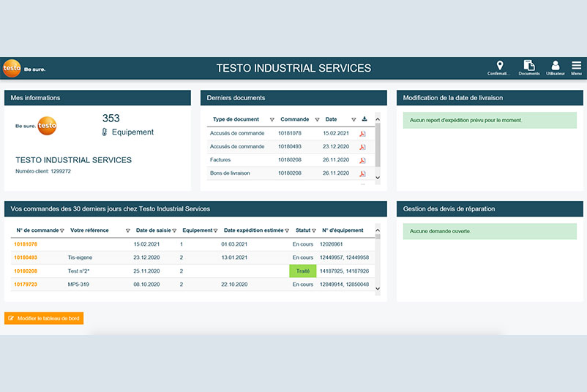
Task: Click date de saisie 08.10.2020
Action: pos(146,284)
